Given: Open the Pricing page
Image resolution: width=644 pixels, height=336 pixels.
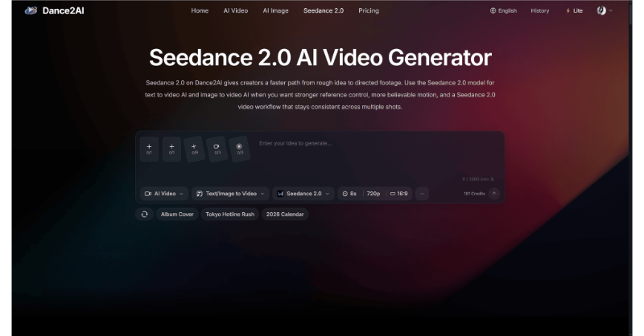Looking at the screenshot, I should tap(369, 10).
